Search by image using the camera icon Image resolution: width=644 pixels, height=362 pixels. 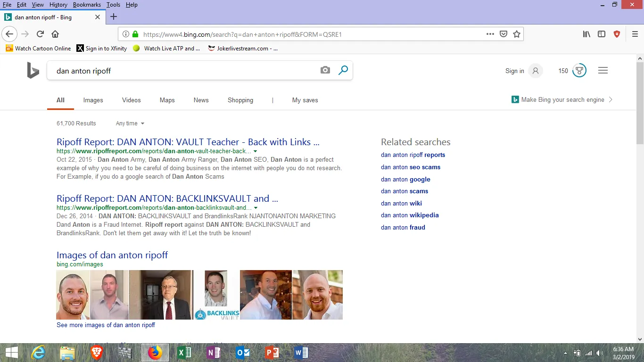click(x=325, y=70)
